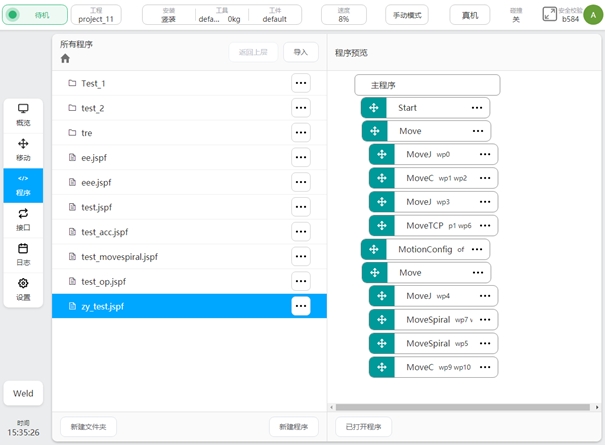The image size is (605, 445).
Task: Switch the 手动模式 manual mode button
Action: pos(407,15)
